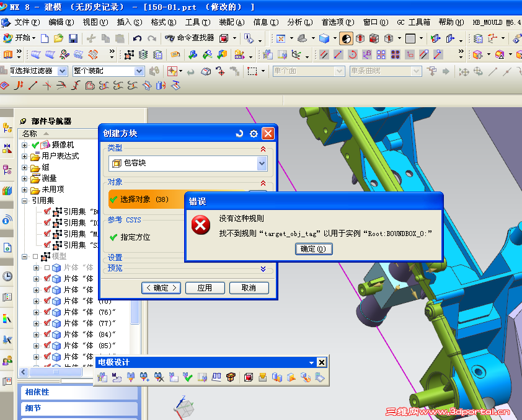Viewport: 522px width, 420px height.
Task: Collapse the 引用集 tree node
Action: click(x=24, y=201)
